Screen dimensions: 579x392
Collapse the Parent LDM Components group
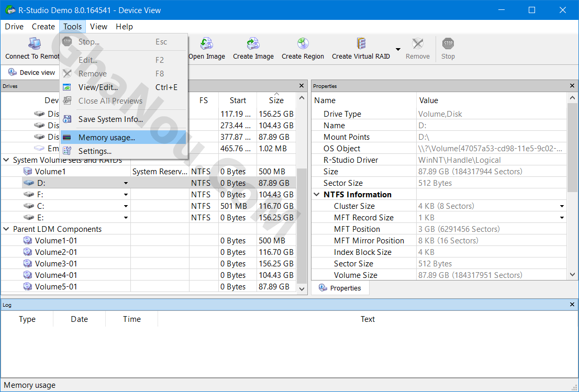tap(6, 229)
